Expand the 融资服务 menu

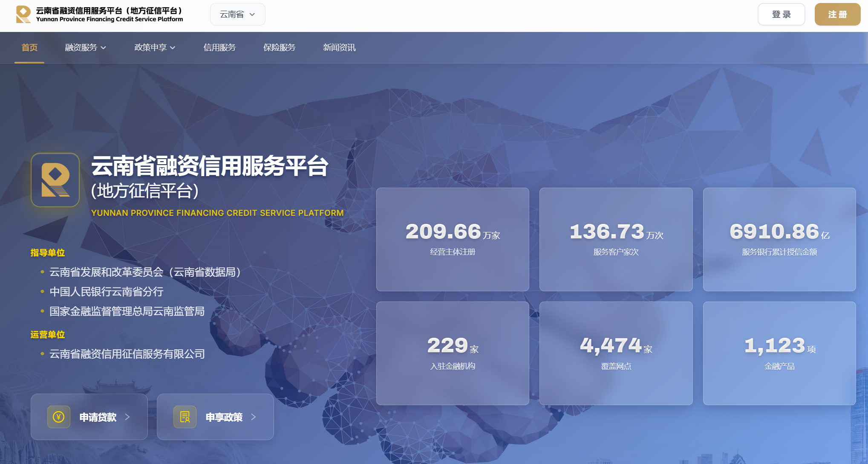click(86, 48)
